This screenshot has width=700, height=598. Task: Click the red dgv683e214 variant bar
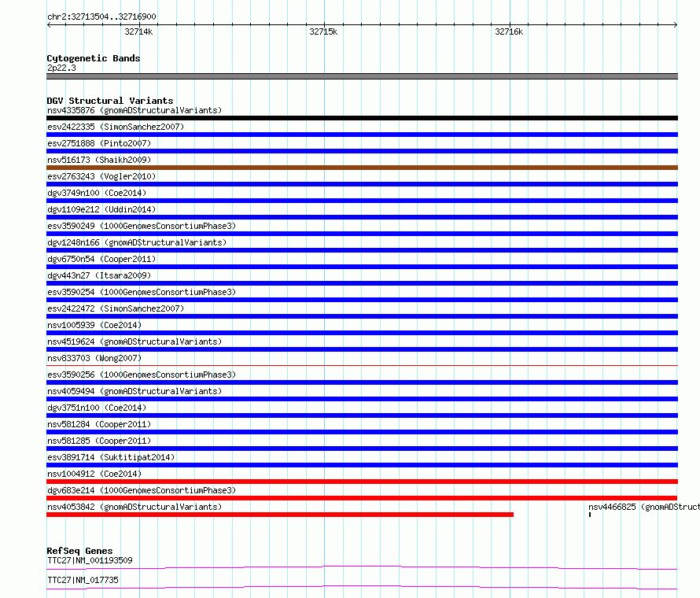[x=362, y=498]
